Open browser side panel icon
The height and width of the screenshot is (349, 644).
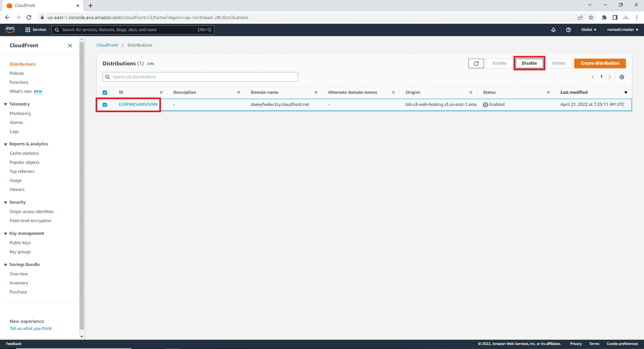[615, 17]
